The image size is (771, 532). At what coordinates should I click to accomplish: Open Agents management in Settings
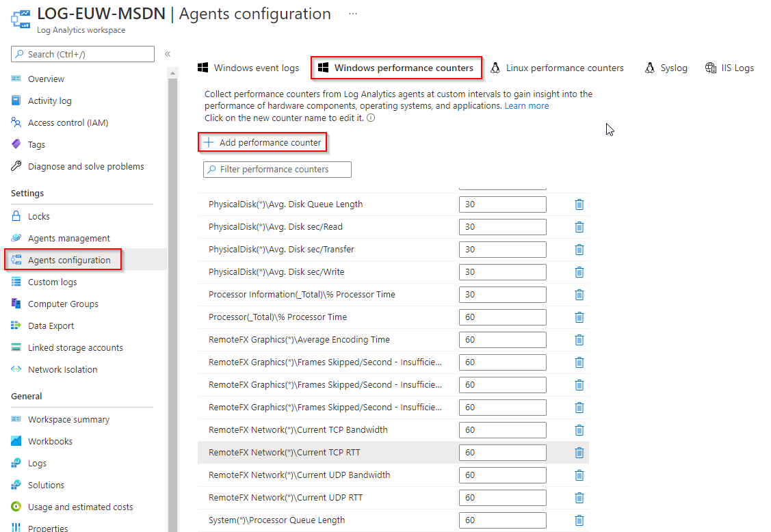(68, 238)
